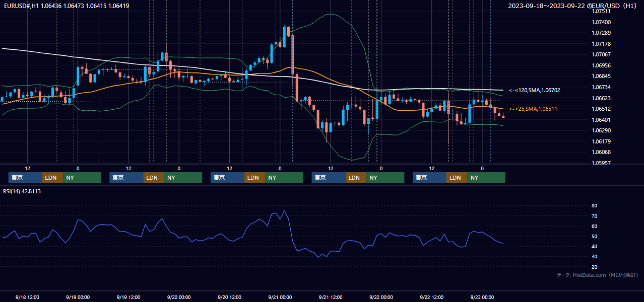
Task: Click the '<-<120,SMA,1.06702' indicator label
Action: [x=534, y=90]
